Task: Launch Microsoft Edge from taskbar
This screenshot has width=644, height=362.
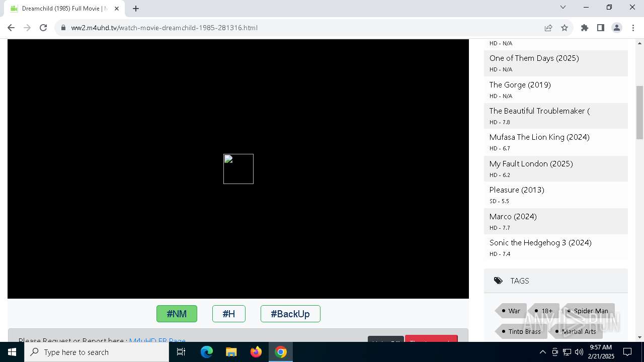Action: pyautogui.click(x=207, y=352)
